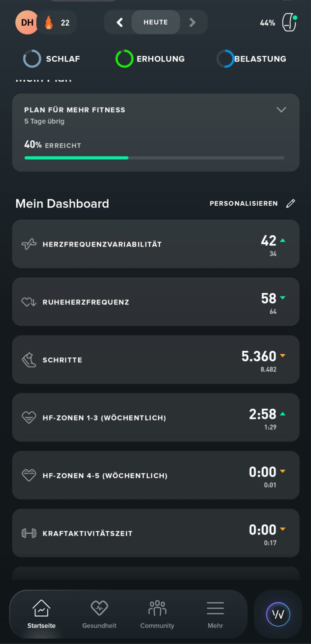Open the WHOOP coach round button
Viewport: 311px width, 644px height.
point(278,614)
